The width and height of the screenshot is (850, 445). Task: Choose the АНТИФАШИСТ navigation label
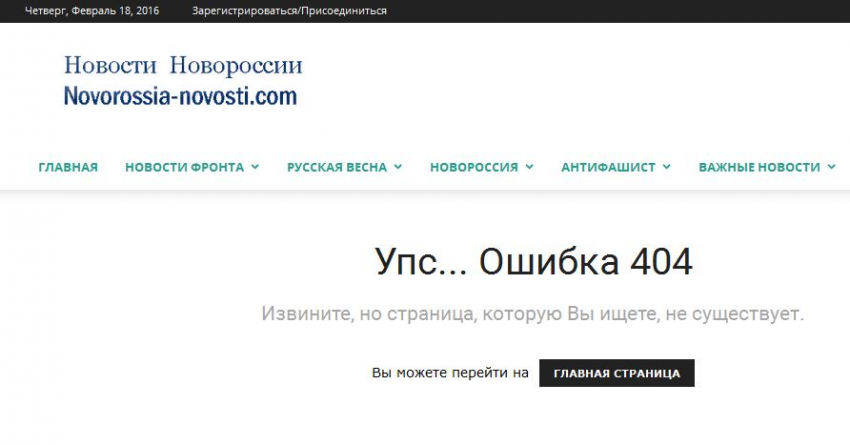[x=608, y=167]
